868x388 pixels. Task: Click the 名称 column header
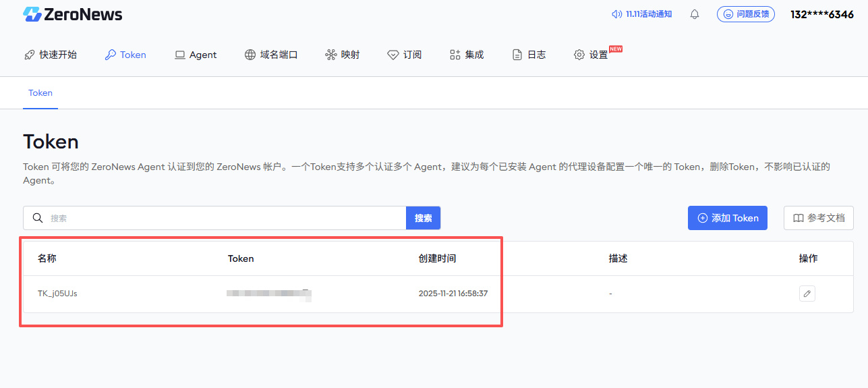(47, 258)
